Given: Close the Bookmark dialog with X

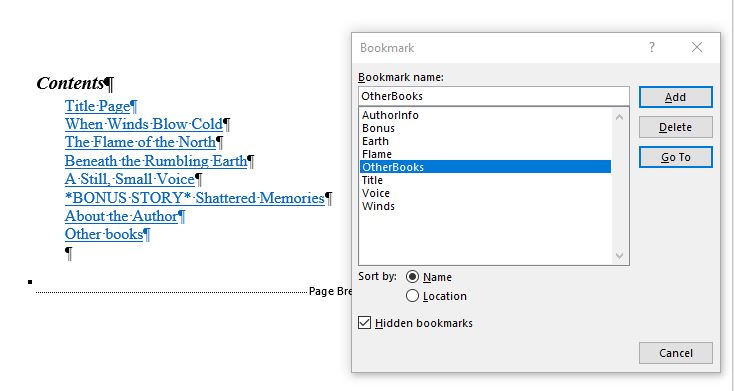Looking at the screenshot, I should point(697,47).
